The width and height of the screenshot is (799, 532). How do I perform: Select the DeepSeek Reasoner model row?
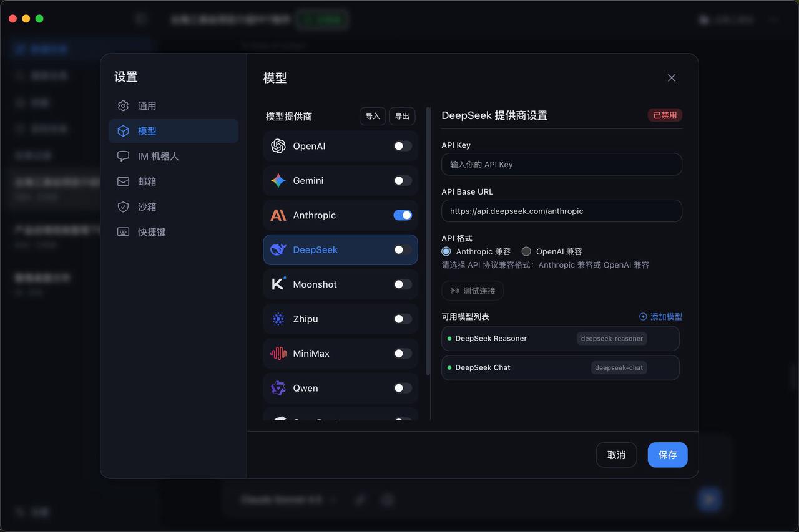coord(560,339)
